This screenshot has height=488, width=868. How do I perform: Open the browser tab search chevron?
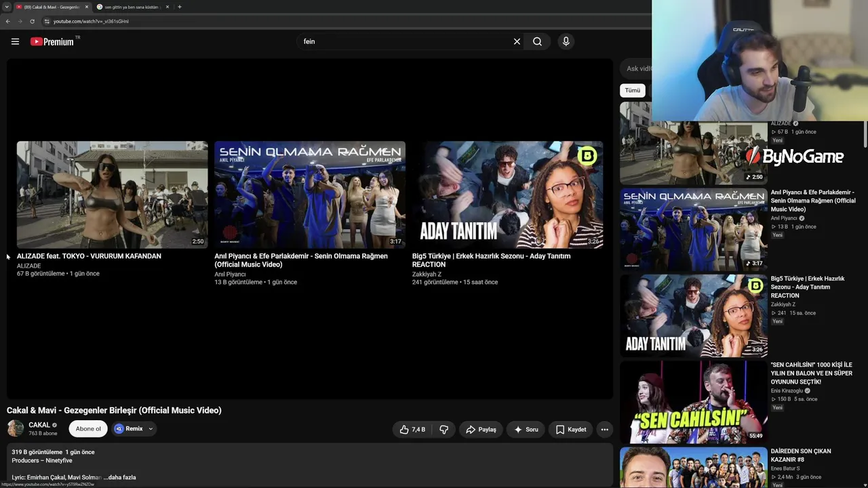(x=6, y=7)
